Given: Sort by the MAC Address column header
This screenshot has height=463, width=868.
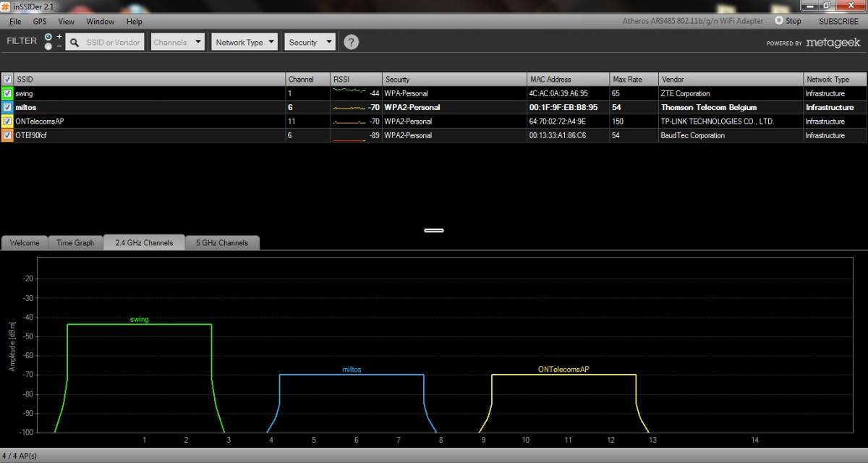Looking at the screenshot, I should pyautogui.click(x=569, y=80).
